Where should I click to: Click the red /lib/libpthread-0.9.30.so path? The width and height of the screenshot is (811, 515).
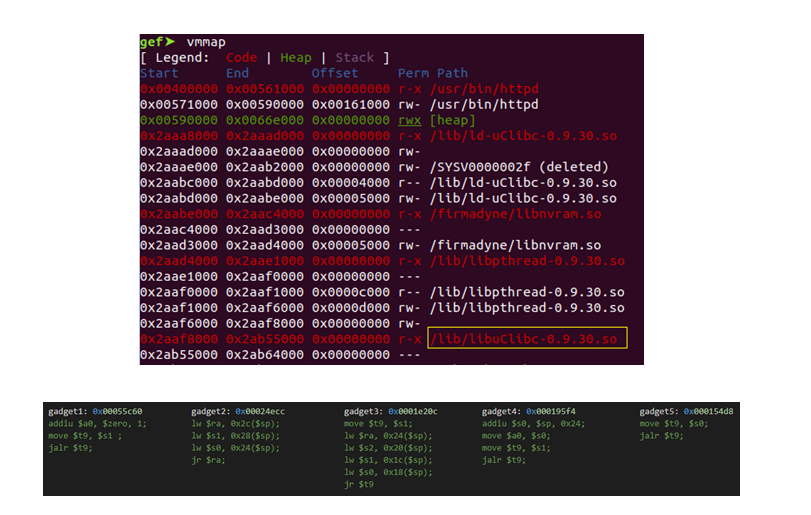527,261
